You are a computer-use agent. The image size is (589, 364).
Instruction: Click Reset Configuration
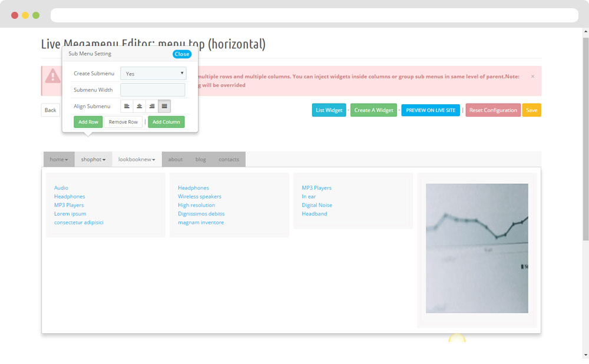point(493,110)
